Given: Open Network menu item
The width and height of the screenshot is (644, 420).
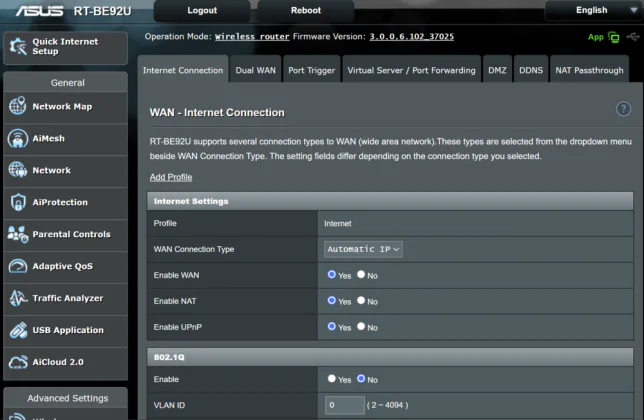Looking at the screenshot, I should coord(66,170).
